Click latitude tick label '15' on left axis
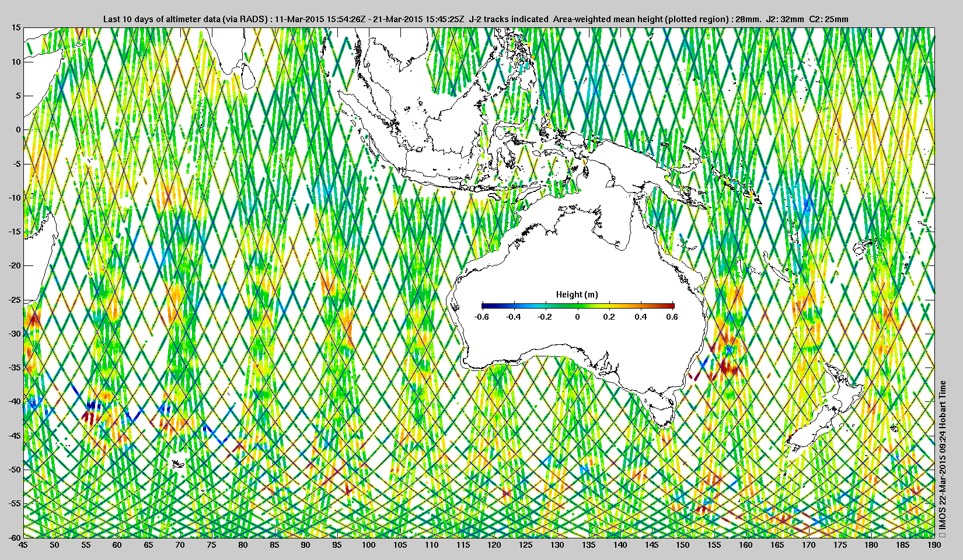 click(16, 27)
